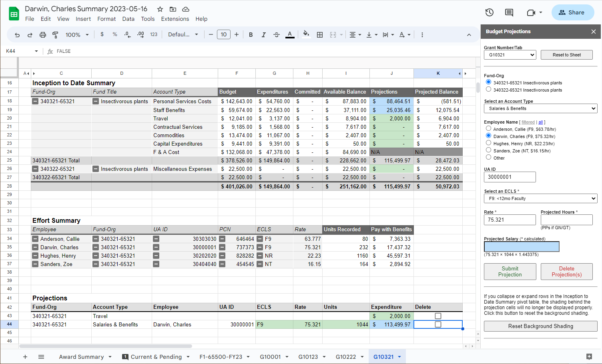Screen dimensions: 602x364
Task: Open version history
Action: [489, 12]
